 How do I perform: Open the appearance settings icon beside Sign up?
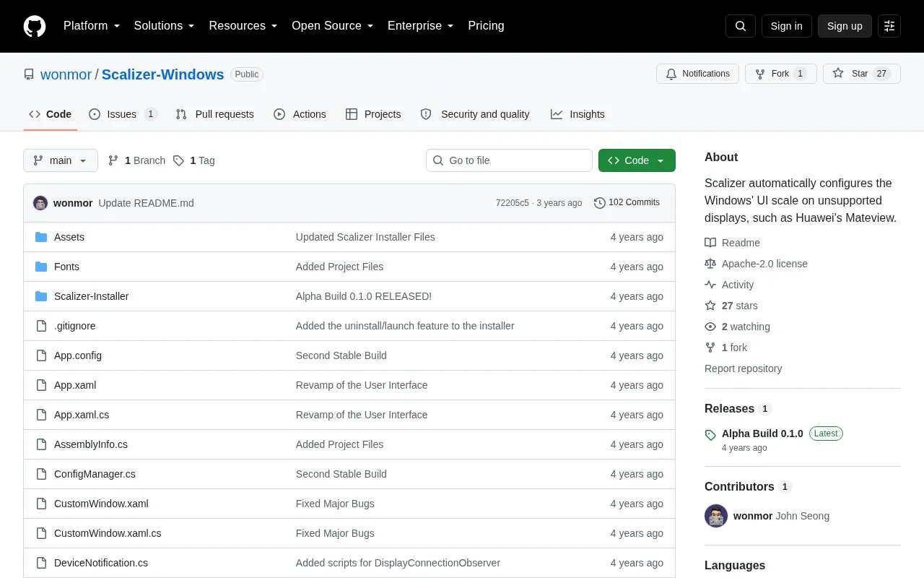(889, 26)
